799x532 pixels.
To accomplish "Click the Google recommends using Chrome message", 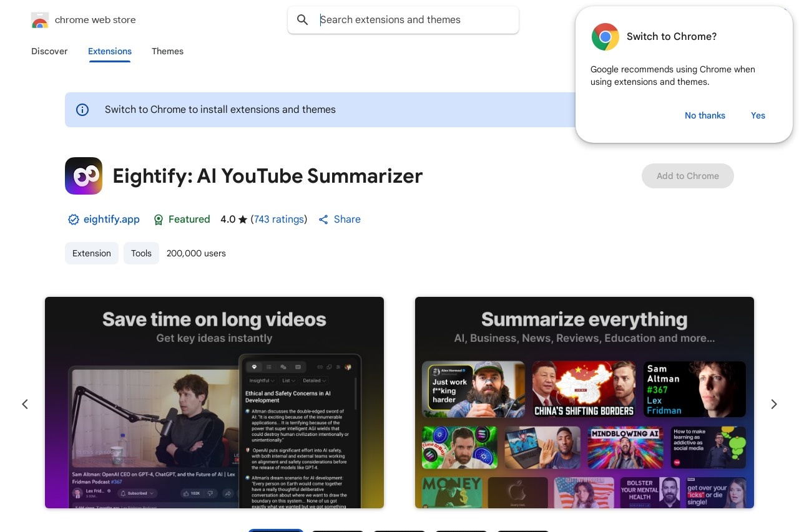I will 673,75.
